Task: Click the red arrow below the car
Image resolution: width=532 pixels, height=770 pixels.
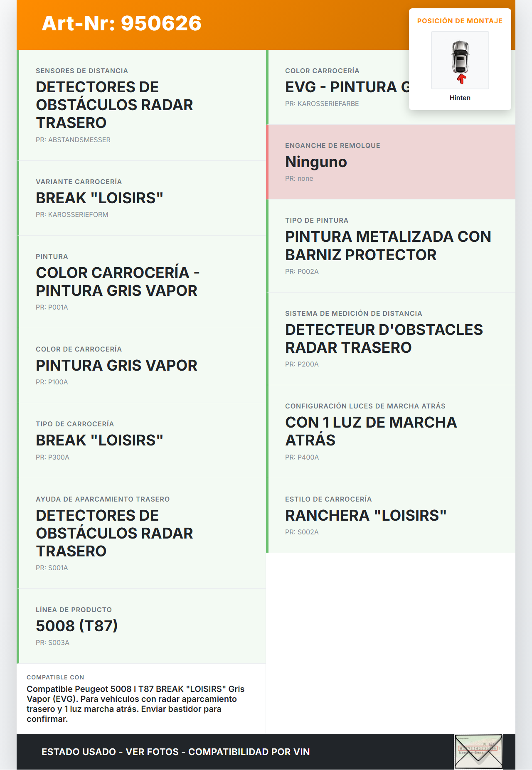Action: (461, 79)
